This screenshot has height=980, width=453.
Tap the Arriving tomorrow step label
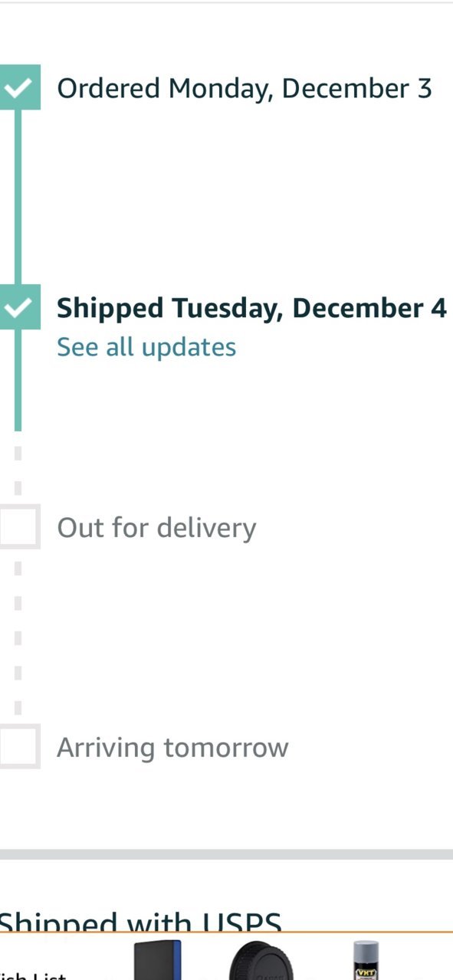(x=172, y=748)
